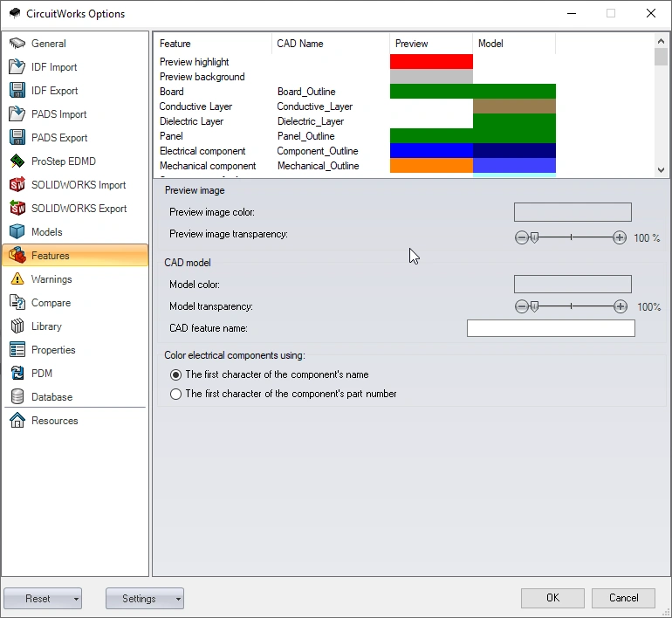
Task: Sort by the CAD Name column header
Action: tap(331, 44)
